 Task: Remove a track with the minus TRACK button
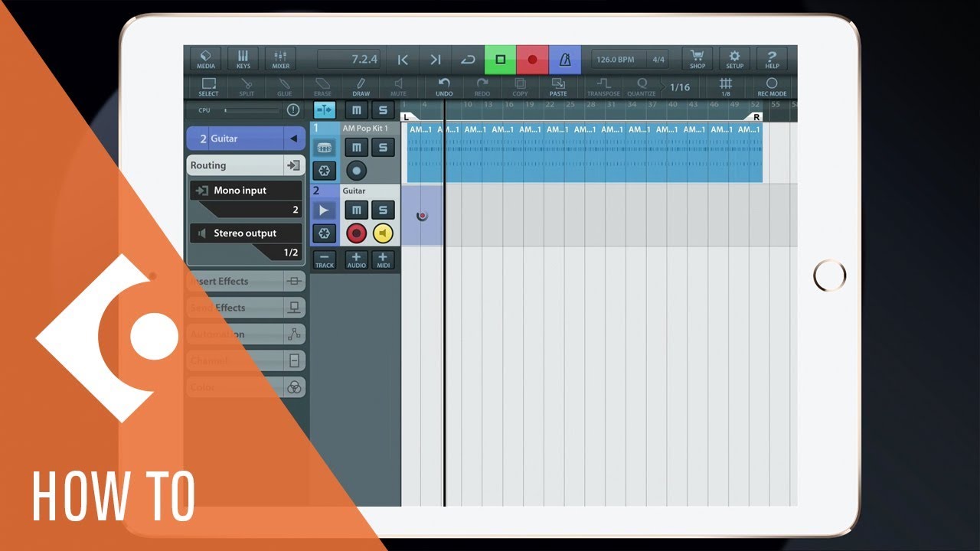[x=325, y=260]
